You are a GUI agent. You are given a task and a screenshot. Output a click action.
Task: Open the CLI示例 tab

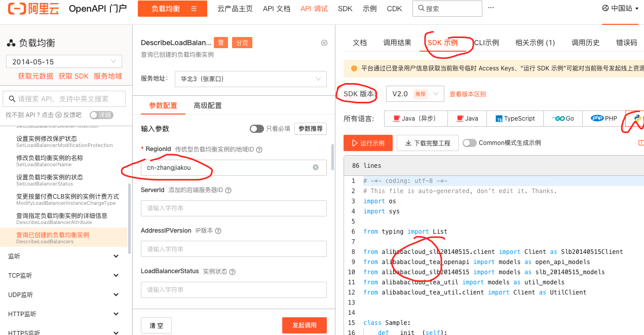click(x=486, y=43)
